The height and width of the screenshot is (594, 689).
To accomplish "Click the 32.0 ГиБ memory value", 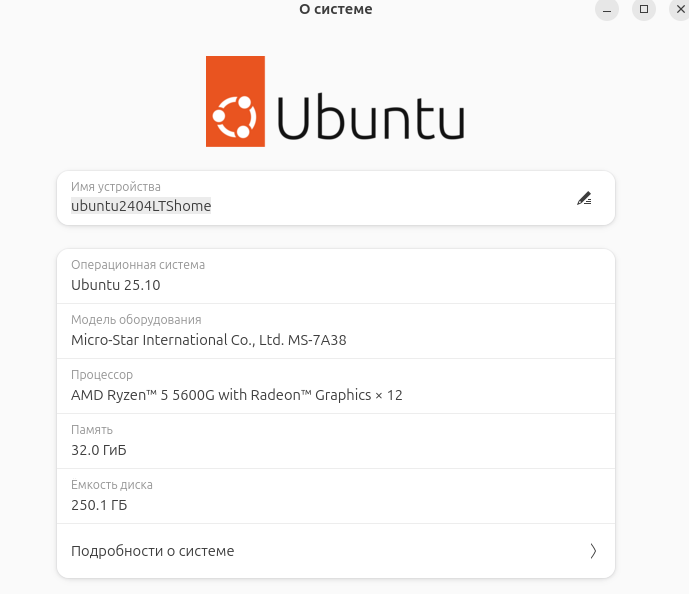I will coord(99,450).
